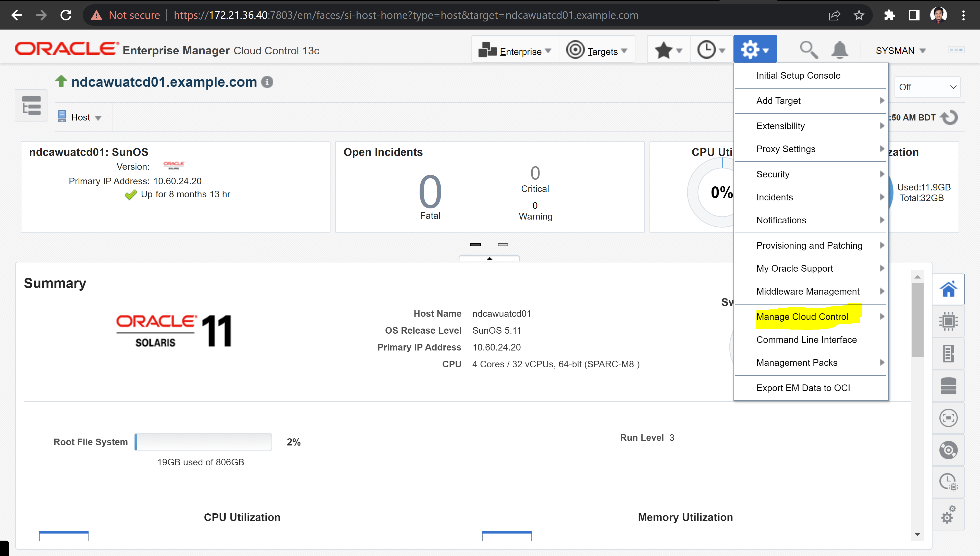Click the Summary panel scrollbar thumb
Image resolution: width=980 pixels, height=556 pixels.
(917, 319)
